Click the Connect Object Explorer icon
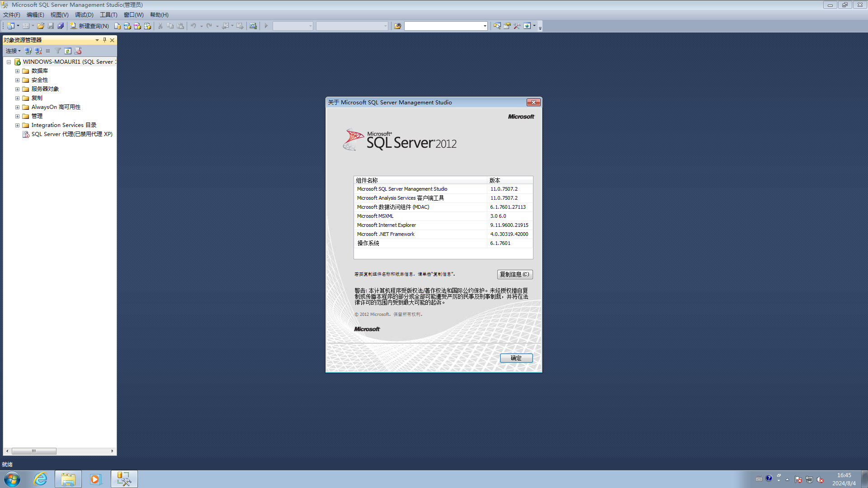Image resolution: width=868 pixels, height=488 pixels. click(x=28, y=51)
